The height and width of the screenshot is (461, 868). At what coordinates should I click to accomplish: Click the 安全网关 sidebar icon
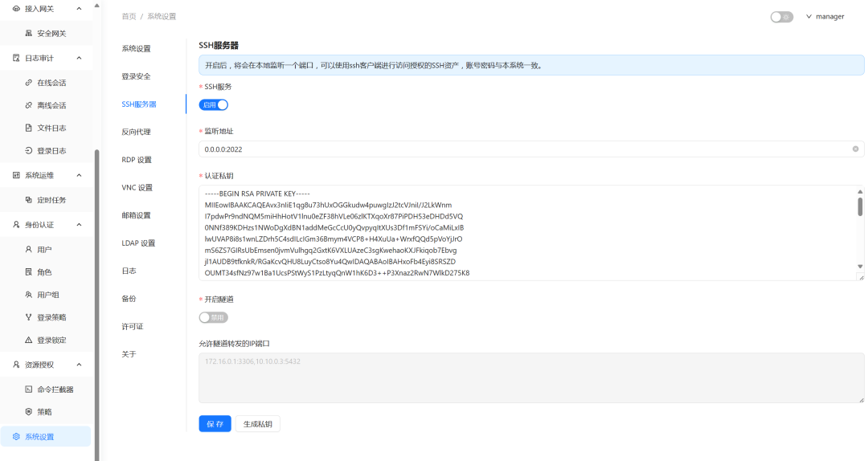pyautogui.click(x=29, y=33)
